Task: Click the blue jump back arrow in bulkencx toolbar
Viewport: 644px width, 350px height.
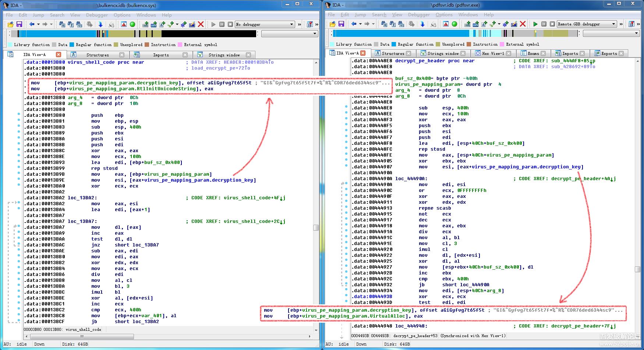Action: 32,24
